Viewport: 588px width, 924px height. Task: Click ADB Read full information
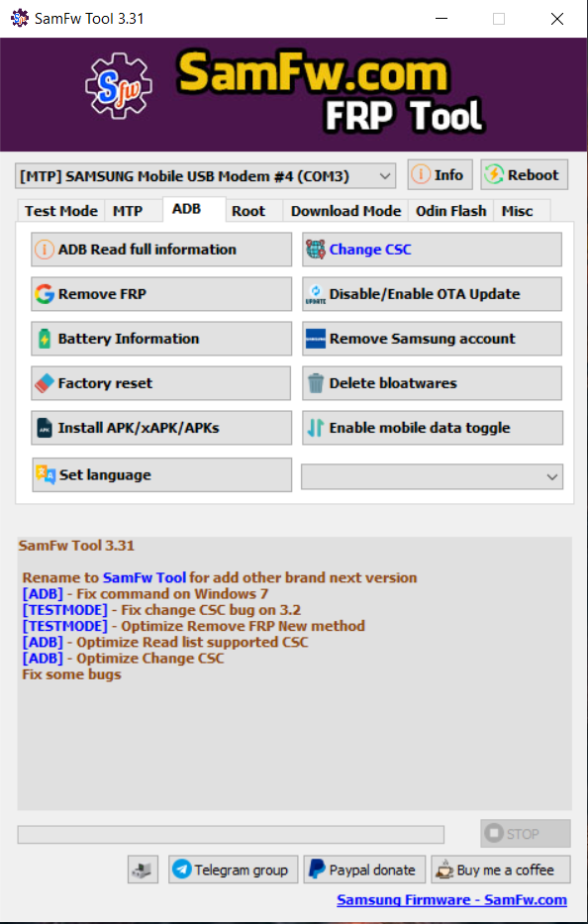point(161,250)
